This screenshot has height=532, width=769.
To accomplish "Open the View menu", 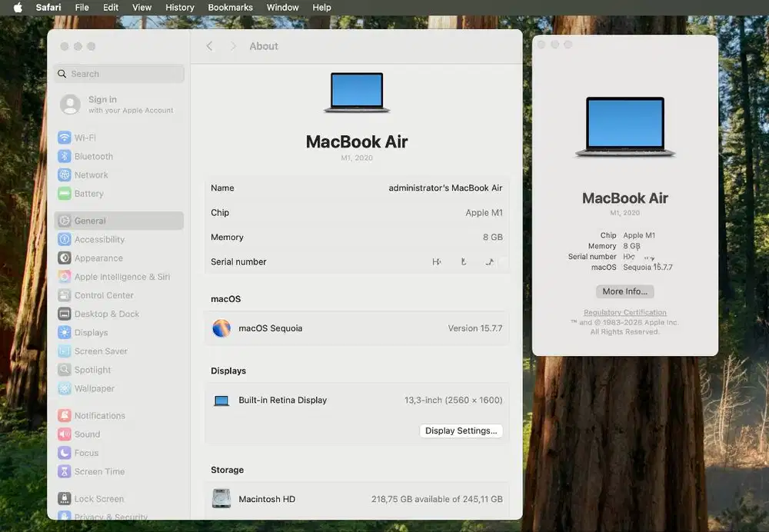I will coord(141,8).
